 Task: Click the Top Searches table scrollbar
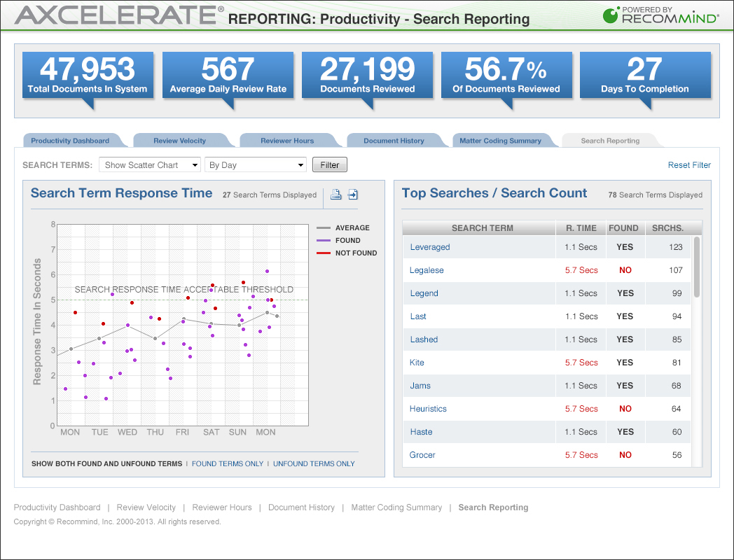coord(697,267)
